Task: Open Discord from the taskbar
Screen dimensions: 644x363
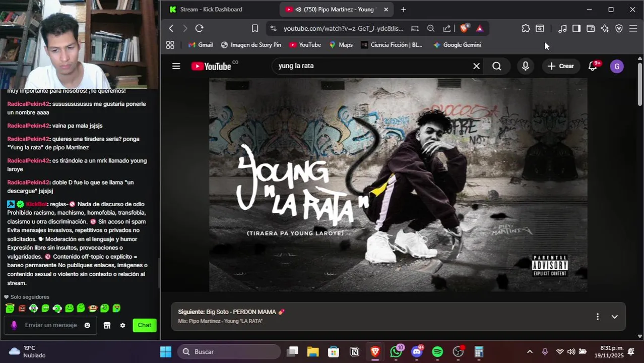Action: click(417, 351)
